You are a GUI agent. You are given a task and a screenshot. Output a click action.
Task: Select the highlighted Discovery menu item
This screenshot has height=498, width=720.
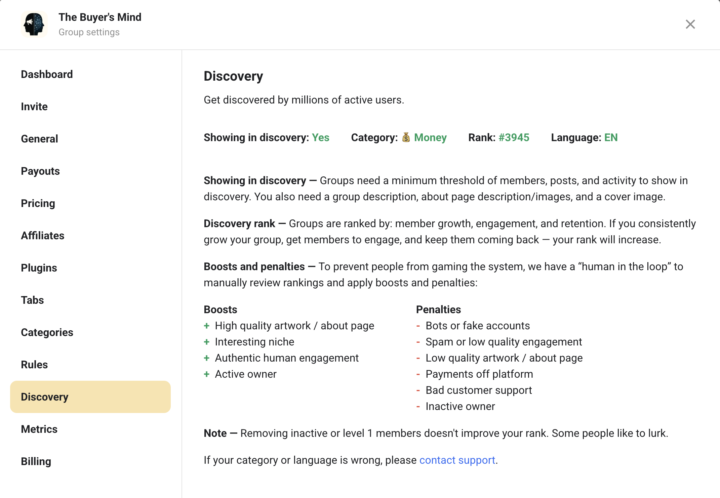90,397
